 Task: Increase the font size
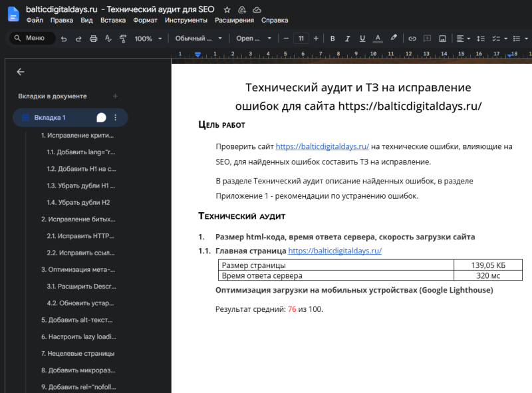pyautogui.click(x=316, y=39)
